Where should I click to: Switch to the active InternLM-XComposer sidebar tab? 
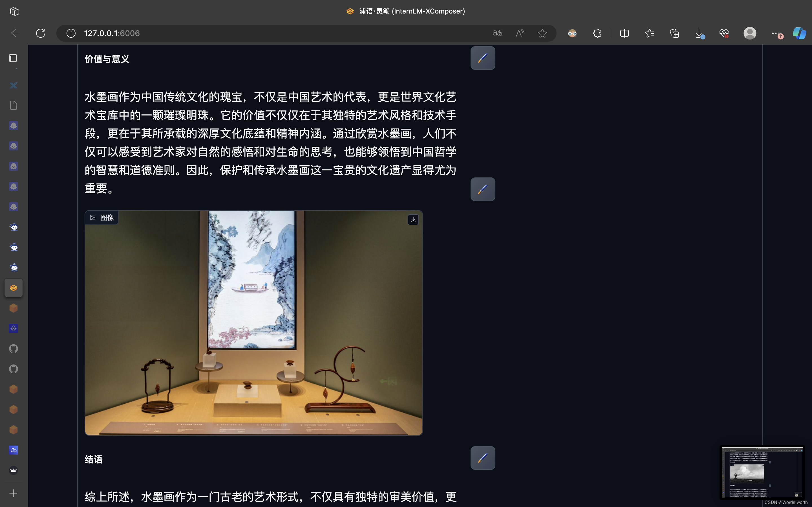(x=14, y=288)
